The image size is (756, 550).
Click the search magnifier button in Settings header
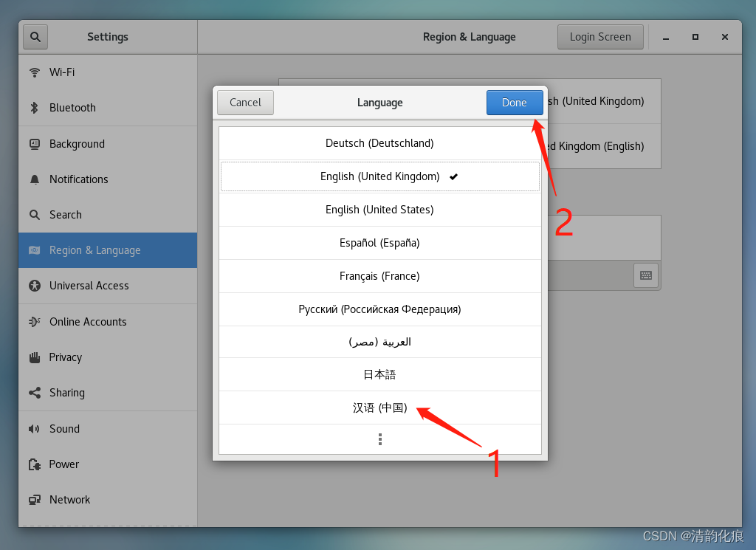click(35, 37)
